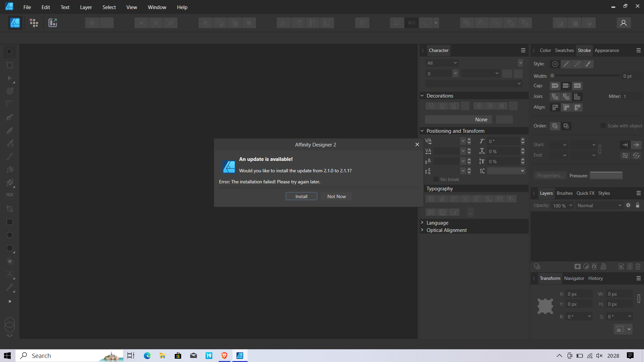This screenshot has height=362, width=644.
Task: Click Not Now in update dialog
Action: coord(336,196)
